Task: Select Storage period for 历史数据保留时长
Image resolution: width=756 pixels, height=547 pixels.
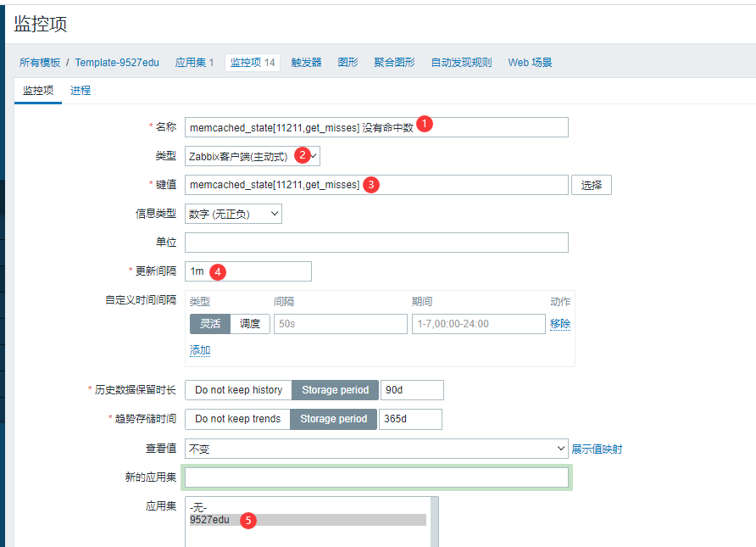Action: (x=335, y=390)
